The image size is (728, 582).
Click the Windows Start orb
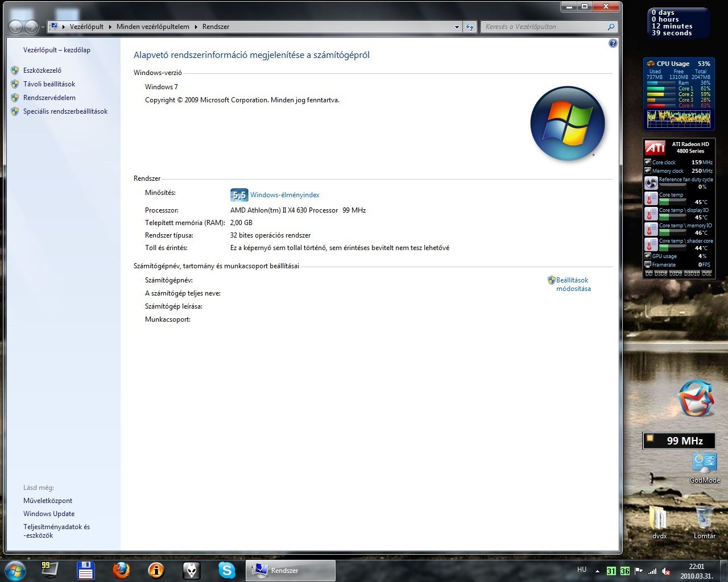coord(14,570)
